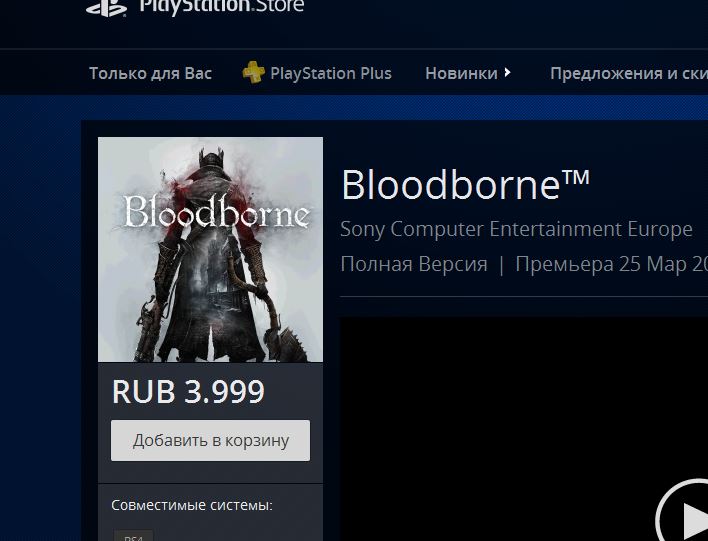Click Добавить в корзину button

(x=210, y=440)
